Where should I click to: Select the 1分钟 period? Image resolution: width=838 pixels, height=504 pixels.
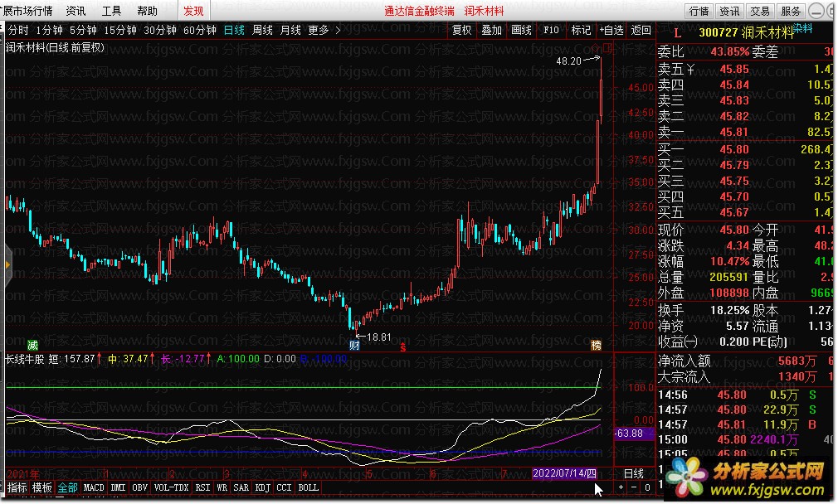pos(49,31)
